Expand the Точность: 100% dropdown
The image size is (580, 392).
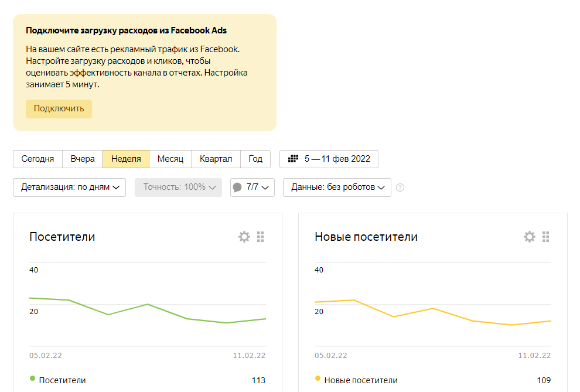(x=178, y=188)
